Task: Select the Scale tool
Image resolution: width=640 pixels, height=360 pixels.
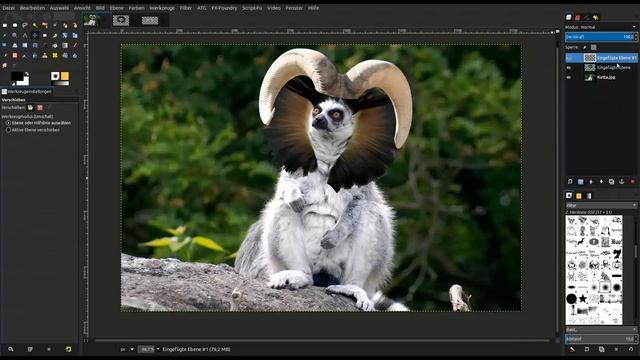Action: [x=75, y=36]
